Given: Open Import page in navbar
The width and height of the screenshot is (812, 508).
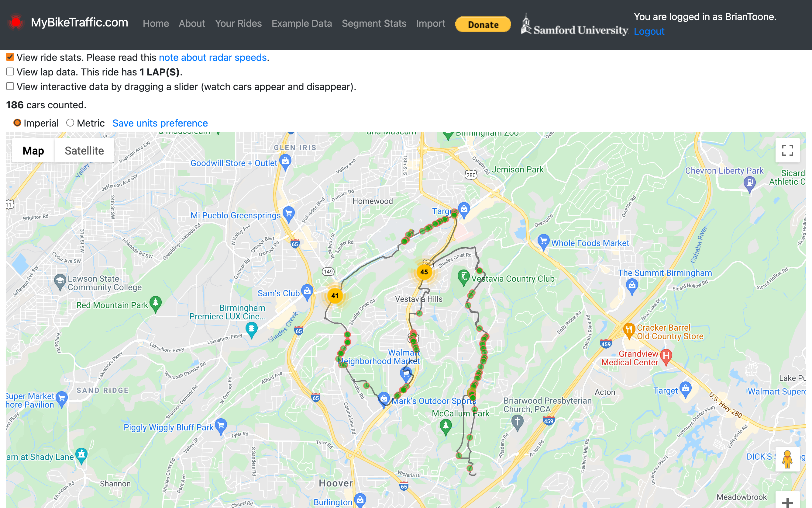Looking at the screenshot, I should 431,23.
